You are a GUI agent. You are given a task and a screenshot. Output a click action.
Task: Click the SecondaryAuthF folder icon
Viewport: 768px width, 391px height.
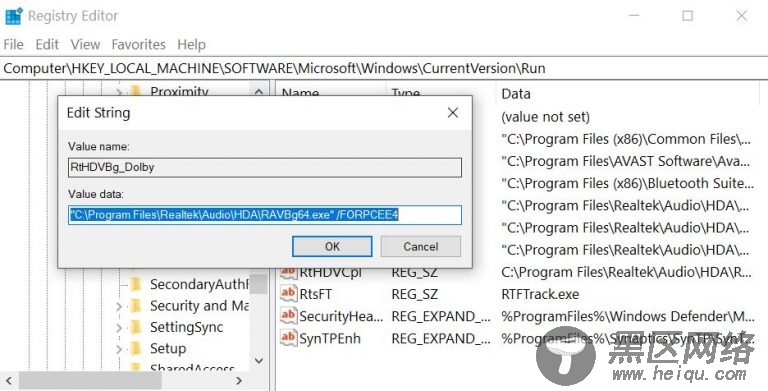(136, 284)
